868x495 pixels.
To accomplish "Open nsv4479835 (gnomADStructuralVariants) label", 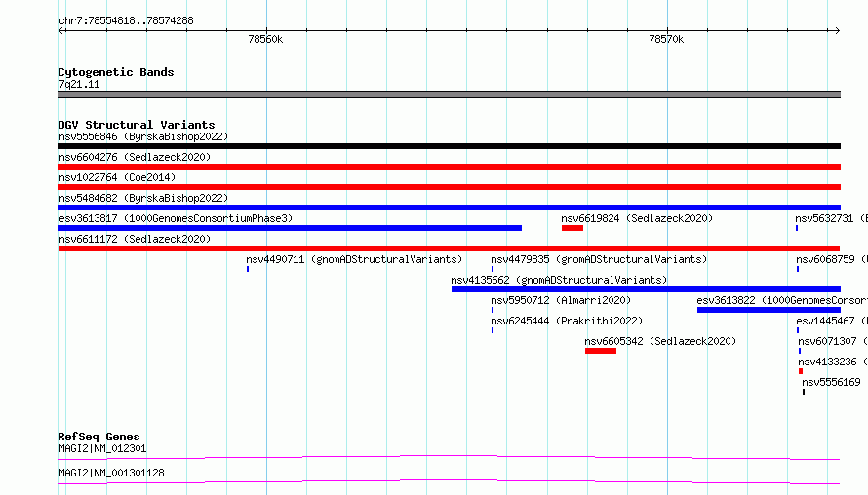I will [599, 259].
